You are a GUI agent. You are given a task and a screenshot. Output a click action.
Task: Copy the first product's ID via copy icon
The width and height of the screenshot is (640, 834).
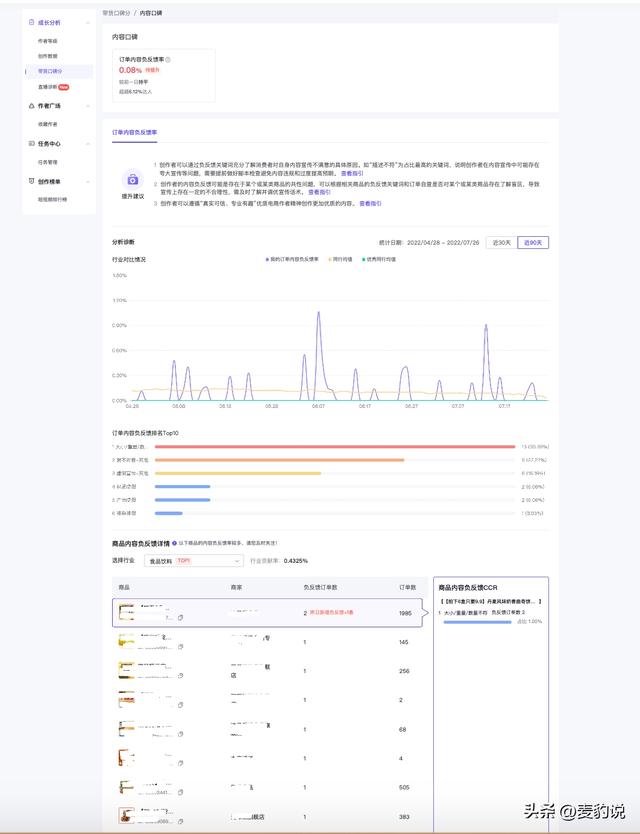click(180, 618)
